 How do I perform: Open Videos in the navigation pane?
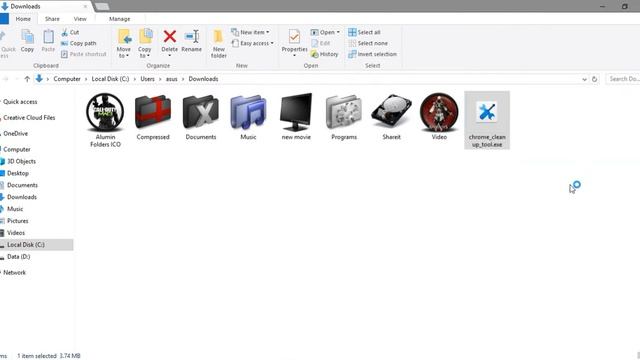(x=16, y=233)
